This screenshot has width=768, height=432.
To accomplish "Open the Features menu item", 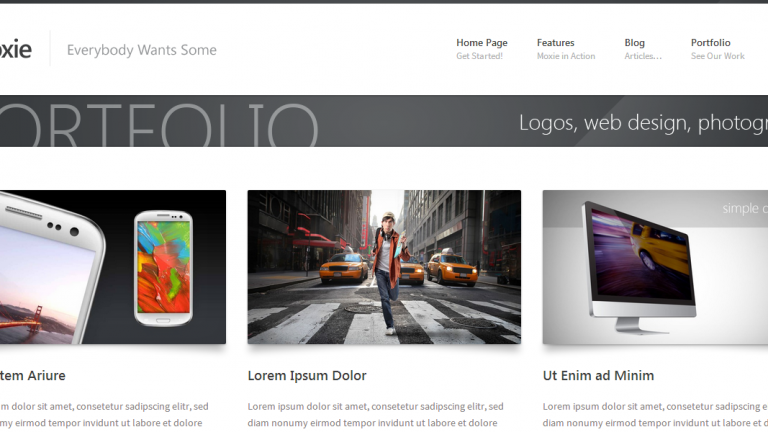I will (555, 43).
